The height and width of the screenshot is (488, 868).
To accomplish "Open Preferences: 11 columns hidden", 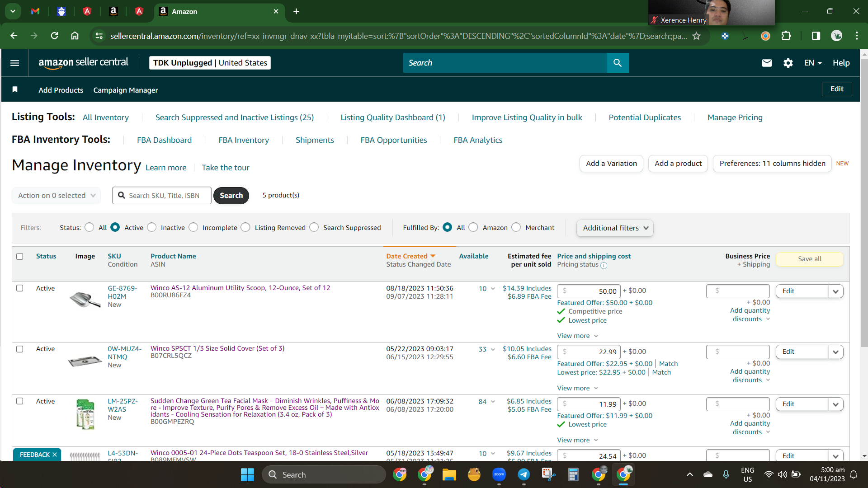I will (772, 164).
